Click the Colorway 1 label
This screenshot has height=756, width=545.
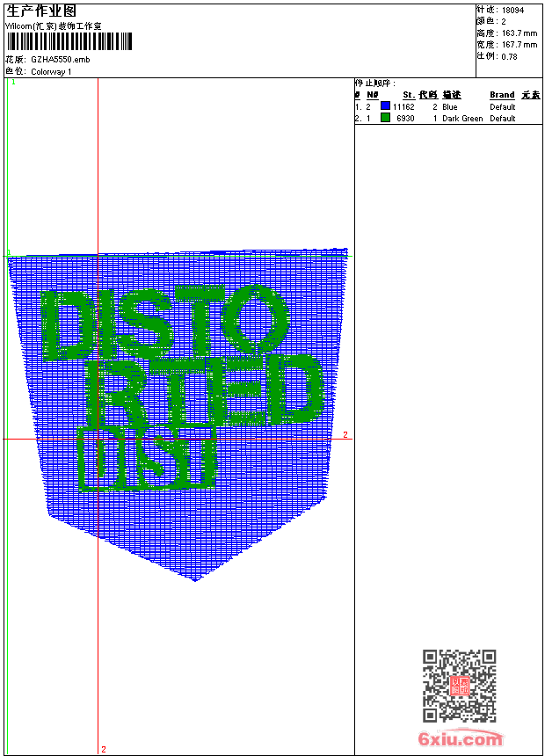pos(51,71)
